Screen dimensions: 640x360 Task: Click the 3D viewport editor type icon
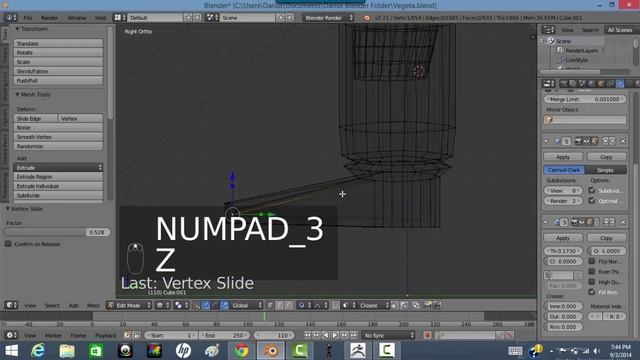click(x=11, y=305)
